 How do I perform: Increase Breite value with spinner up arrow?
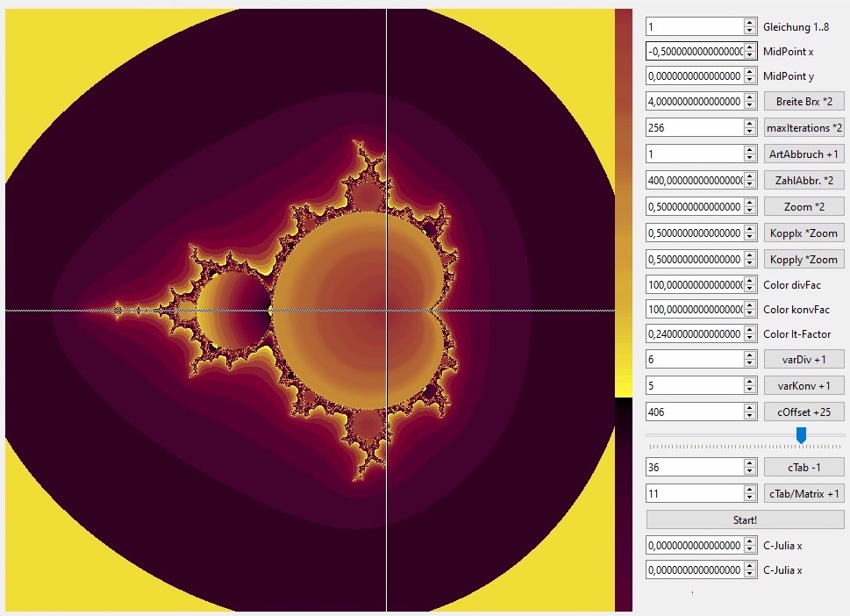(x=750, y=97)
